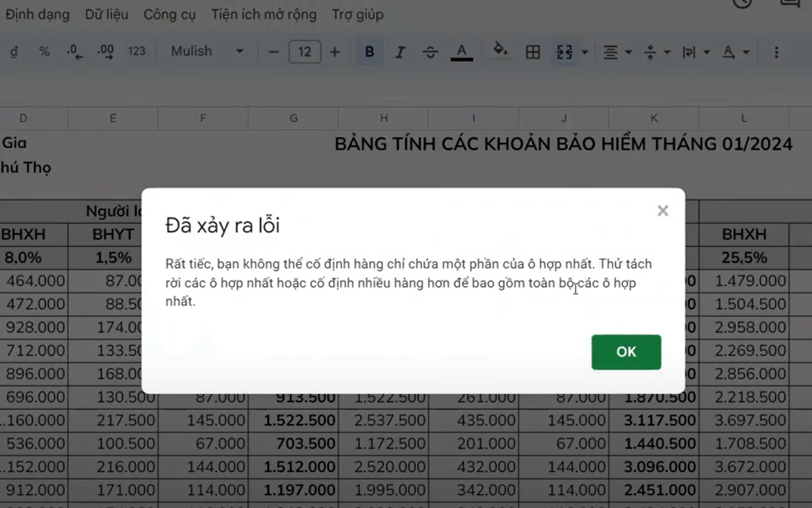
Task: Open the Định dạng menu
Action: 37,14
